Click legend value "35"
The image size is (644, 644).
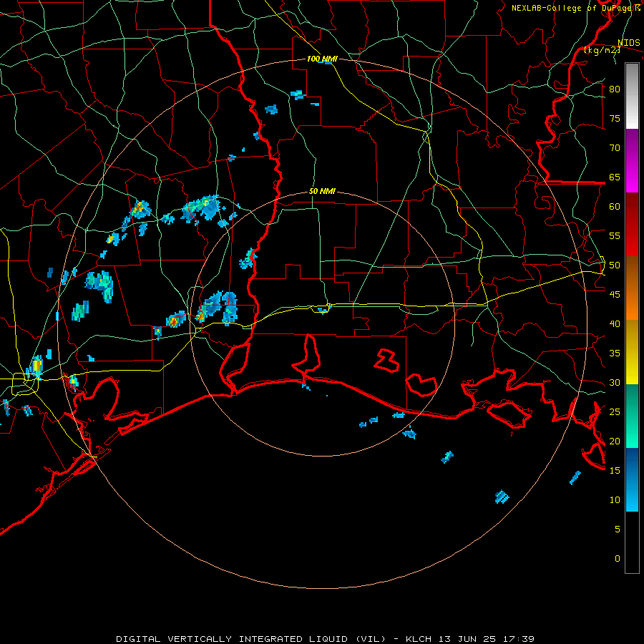coord(615,353)
